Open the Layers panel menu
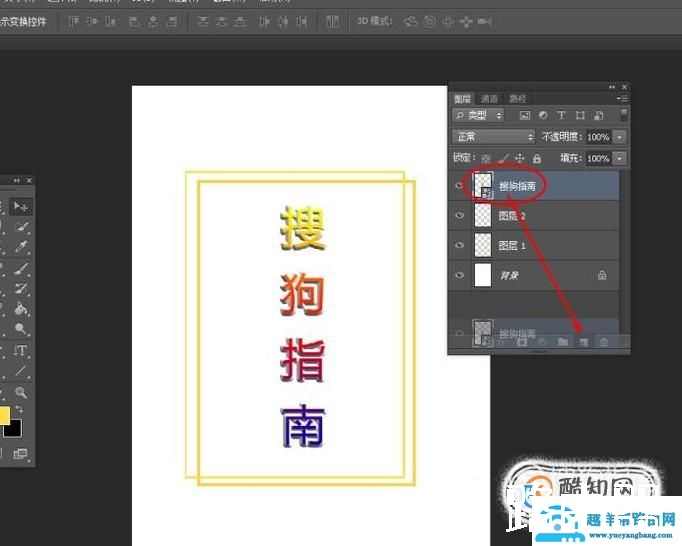682x546 pixels. pos(622,99)
